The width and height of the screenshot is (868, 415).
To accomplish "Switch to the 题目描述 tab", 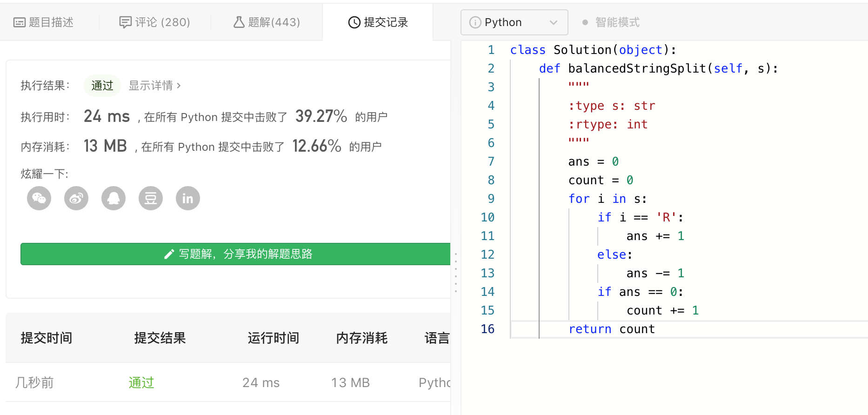I will coord(44,22).
